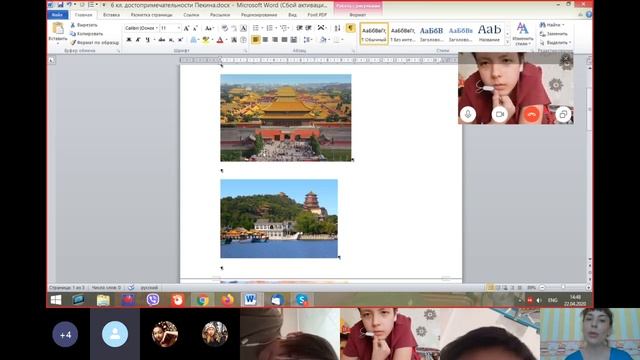Screen dimensions: 640x360
Task: Select Align Right paragraph alignment
Action: pyautogui.click(x=275, y=40)
